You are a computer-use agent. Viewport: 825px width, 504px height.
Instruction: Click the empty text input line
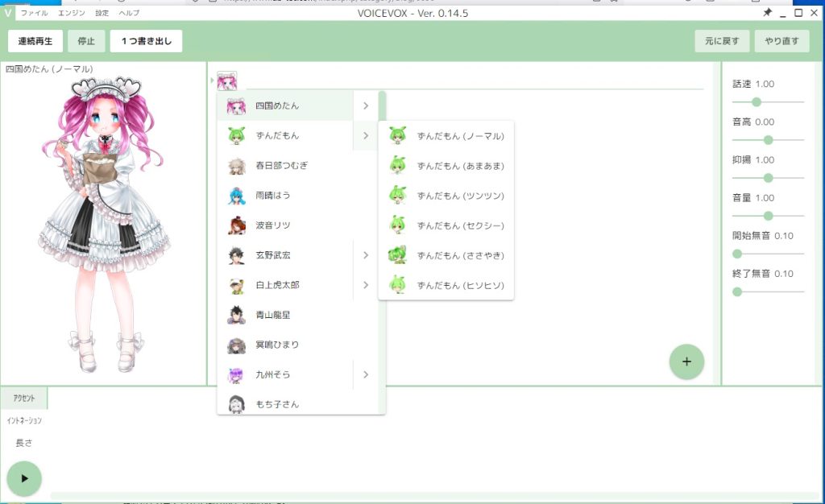(x=475, y=81)
